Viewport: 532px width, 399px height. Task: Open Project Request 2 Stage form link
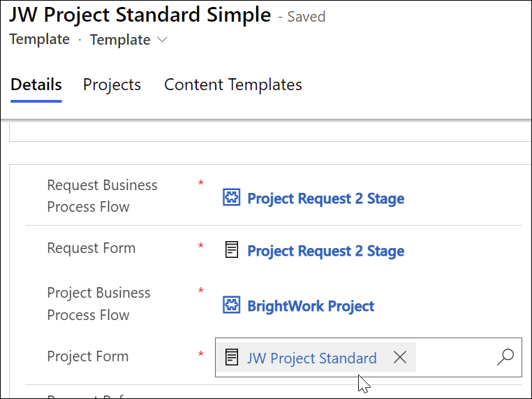point(325,250)
